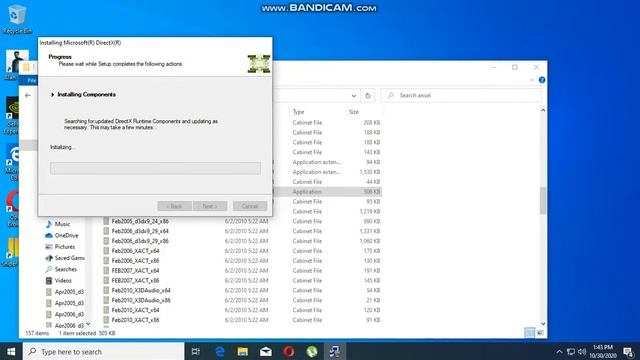
Task: Open File Explorer from the taskbar
Action: coord(243,351)
